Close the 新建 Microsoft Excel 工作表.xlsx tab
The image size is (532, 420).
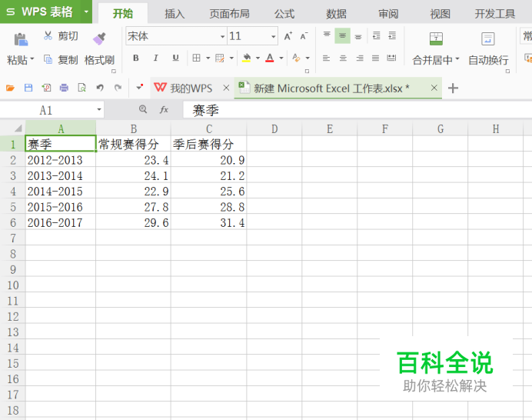point(434,88)
